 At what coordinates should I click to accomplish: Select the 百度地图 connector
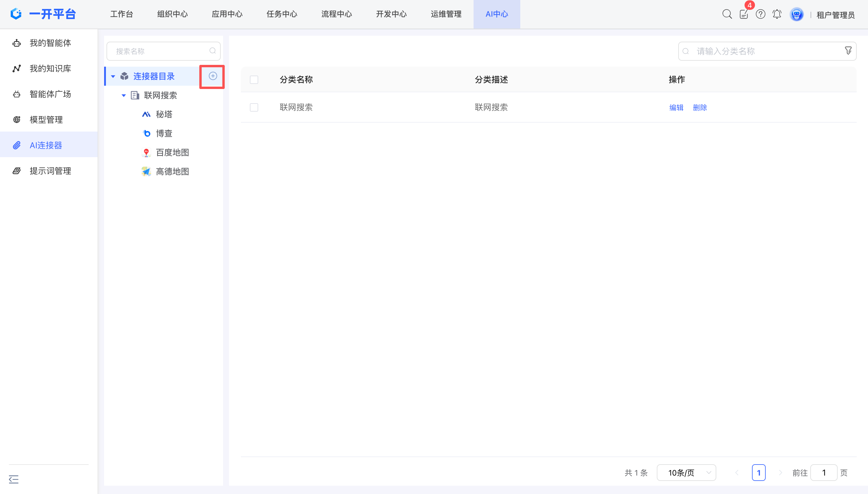tap(172, 153)
